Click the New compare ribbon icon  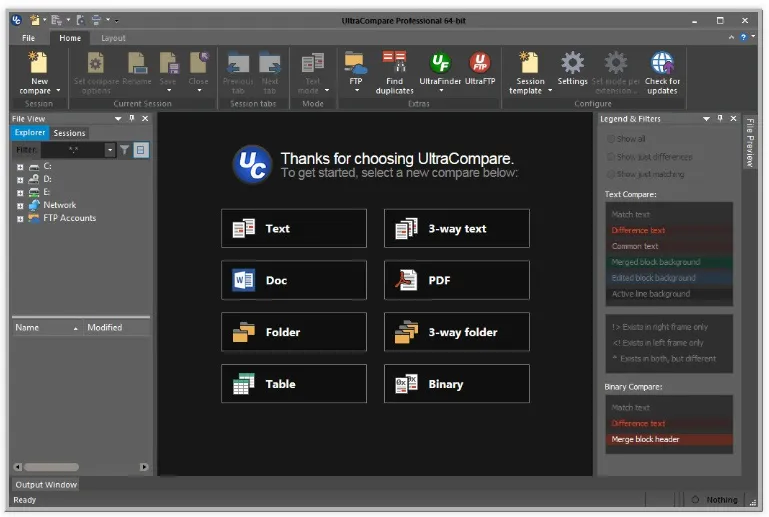(38, 63)
